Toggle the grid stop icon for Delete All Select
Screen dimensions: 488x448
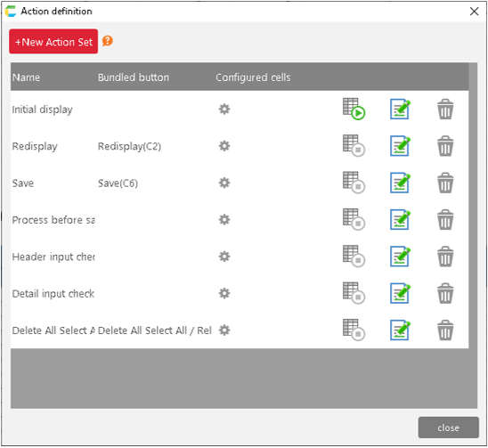354,330
